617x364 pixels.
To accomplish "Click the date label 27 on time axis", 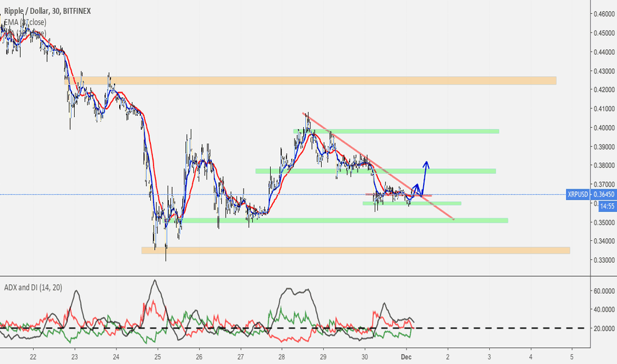I will (240, 357).
